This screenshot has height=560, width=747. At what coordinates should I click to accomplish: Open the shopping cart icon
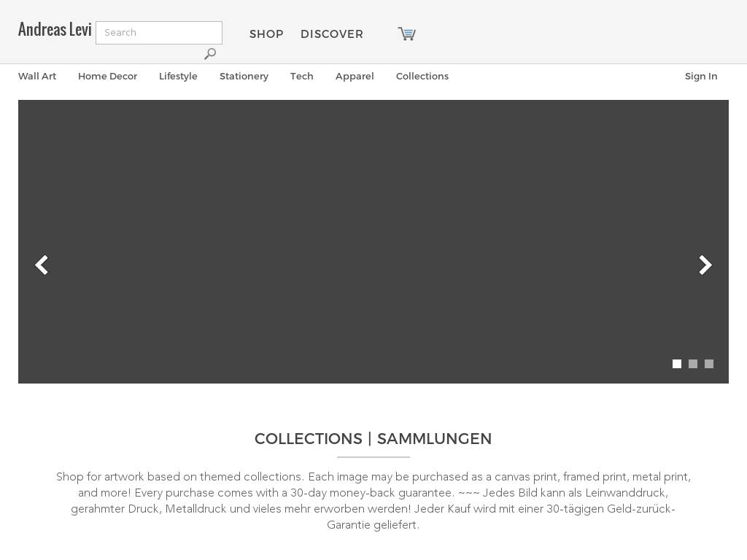(407, 34)
